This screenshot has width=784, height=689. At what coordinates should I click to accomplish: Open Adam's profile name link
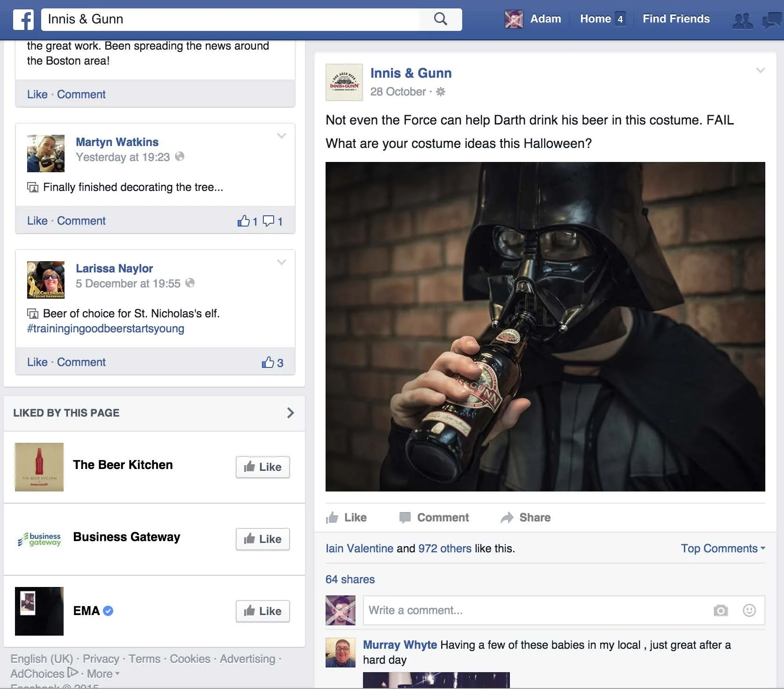tap(545, 19)
